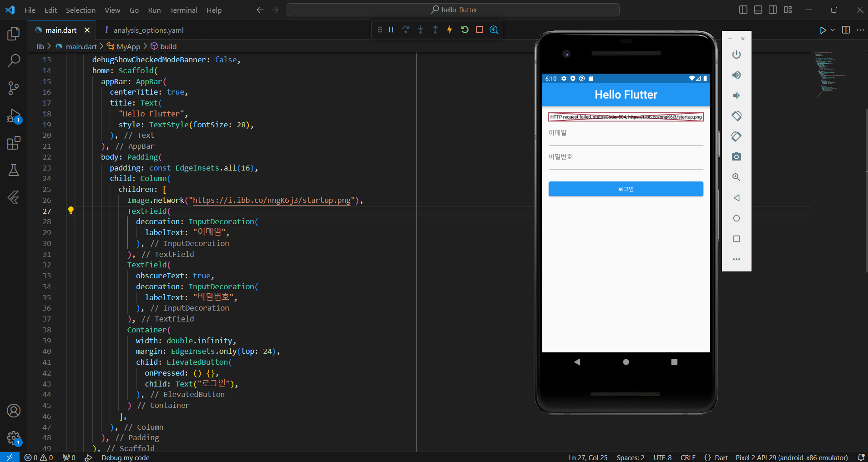Rotate the emulator left
868x462 pixels.
point(737,116)
